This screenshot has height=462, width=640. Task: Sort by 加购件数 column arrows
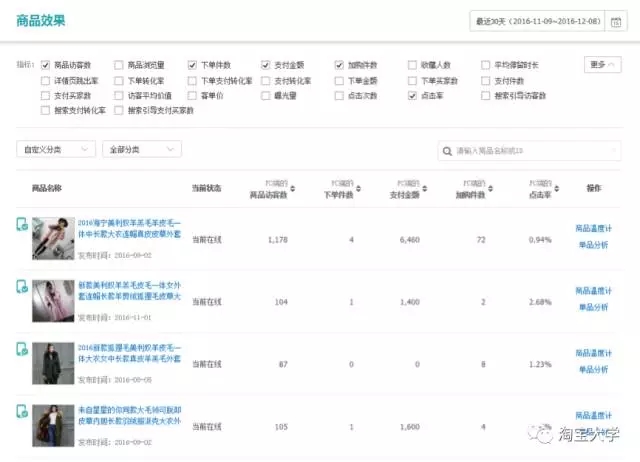point(491,189)
